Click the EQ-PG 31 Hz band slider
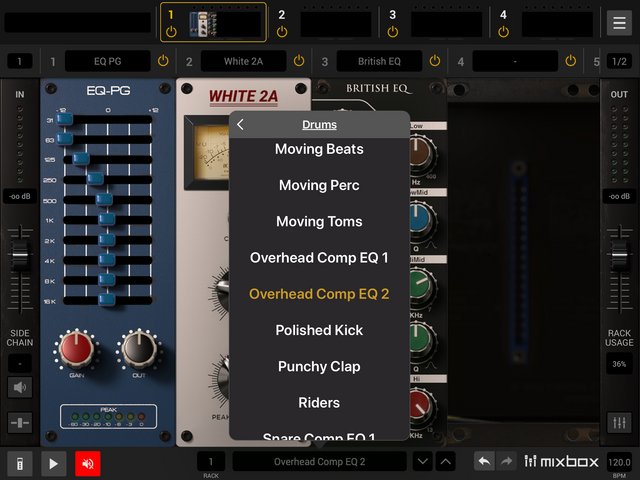The width and height of the screenshot is (640, 480). tap(64, 119)
